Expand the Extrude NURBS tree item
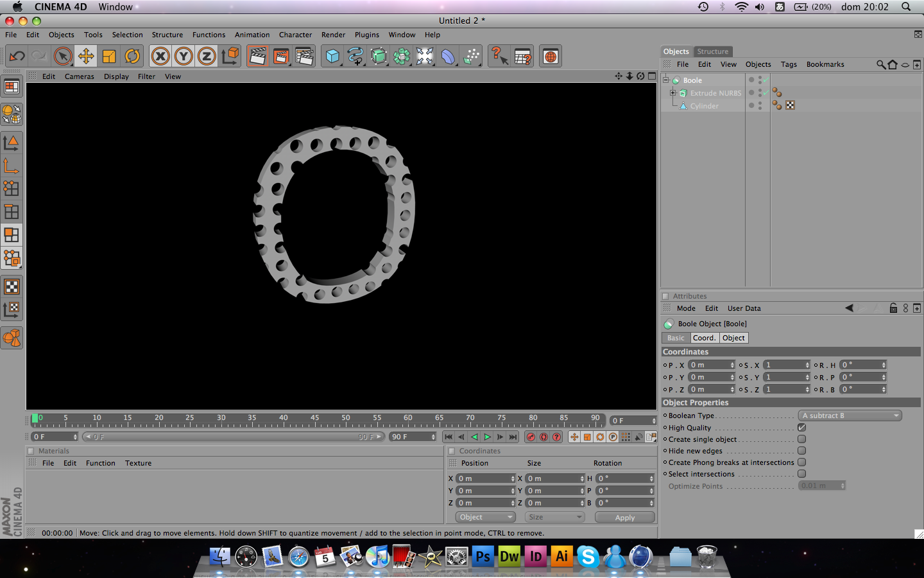Screen dimensions: 924x578 coord(672,93)
